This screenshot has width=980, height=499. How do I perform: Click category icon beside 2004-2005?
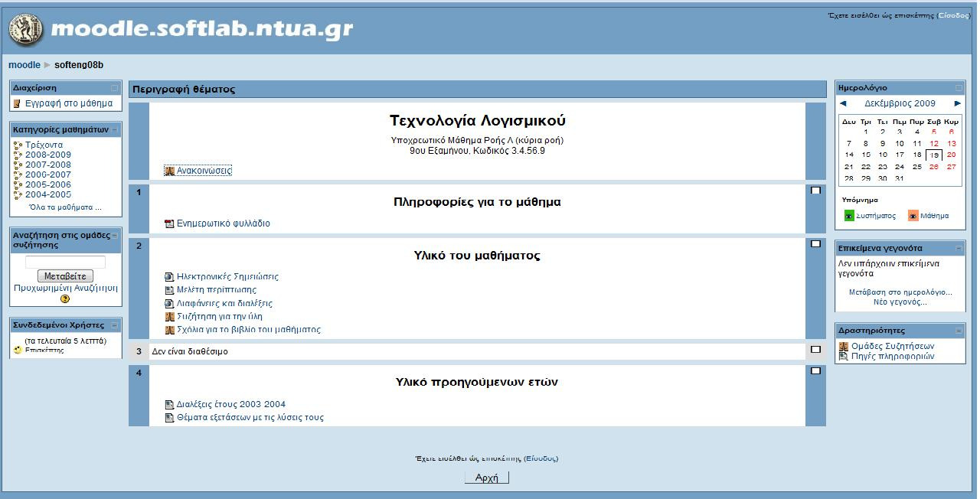coord(18,194)
